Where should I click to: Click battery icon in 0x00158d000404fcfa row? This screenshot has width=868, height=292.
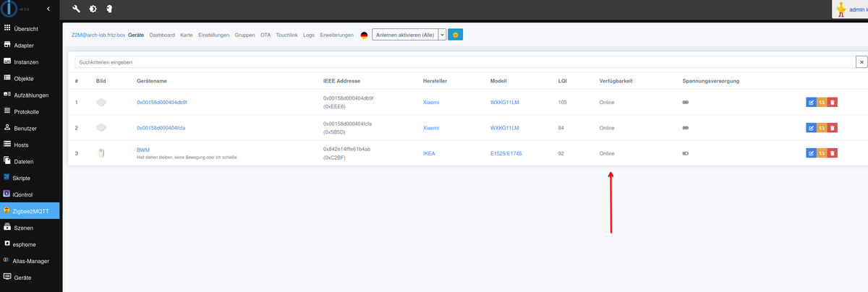[x=686, y=128]
